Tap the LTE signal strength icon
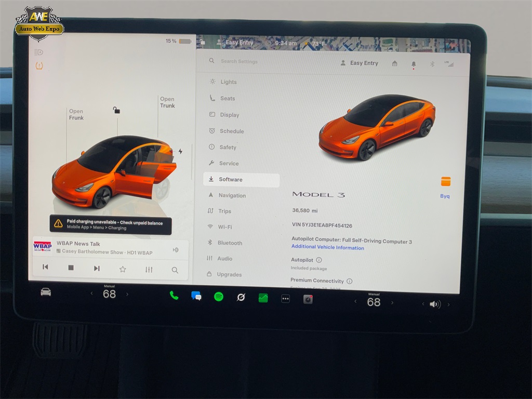 449,64
